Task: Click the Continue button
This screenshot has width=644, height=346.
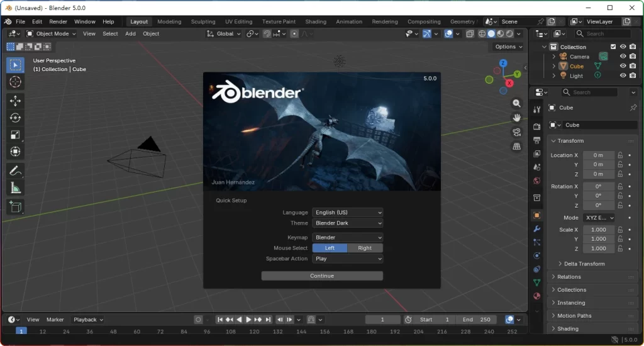Action: (322, 276)
